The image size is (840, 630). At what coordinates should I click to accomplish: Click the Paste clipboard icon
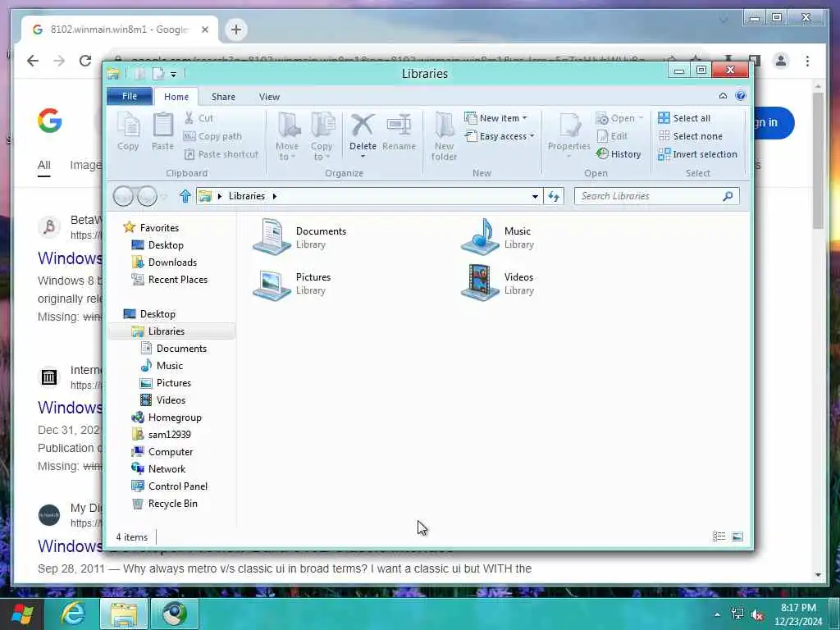click(163, 131)
